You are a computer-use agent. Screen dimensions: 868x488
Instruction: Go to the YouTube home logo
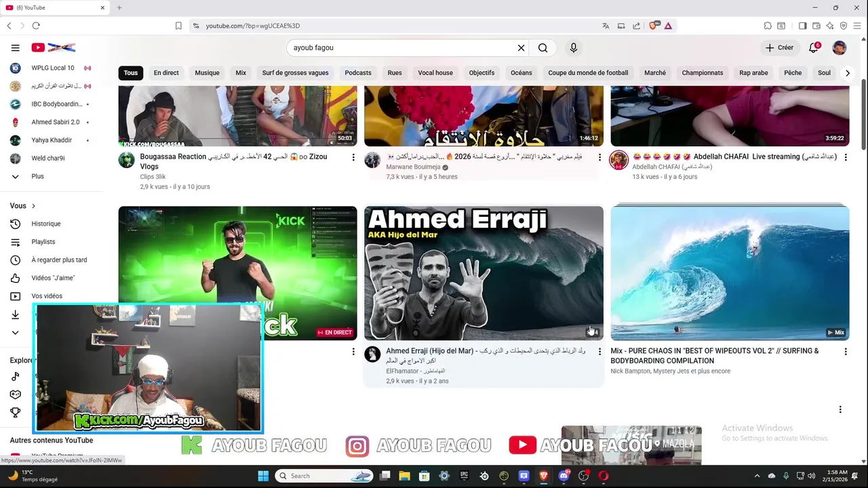(x=53, y=47)
